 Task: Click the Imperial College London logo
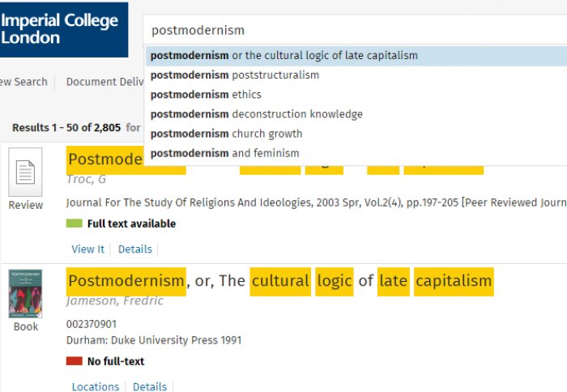(63, 30)
